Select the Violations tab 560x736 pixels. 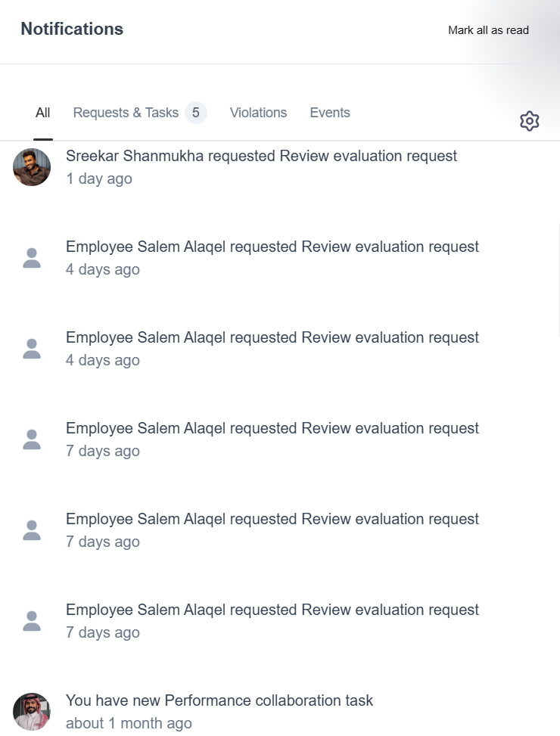click(x=258, y=113)
